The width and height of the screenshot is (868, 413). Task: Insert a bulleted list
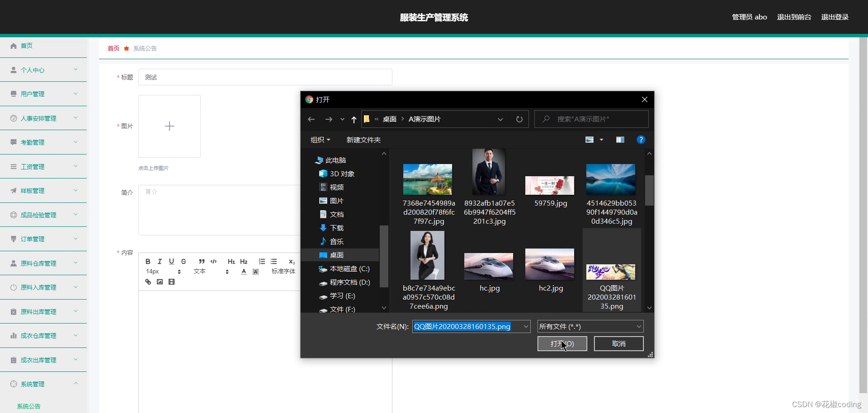coord(274,261)
